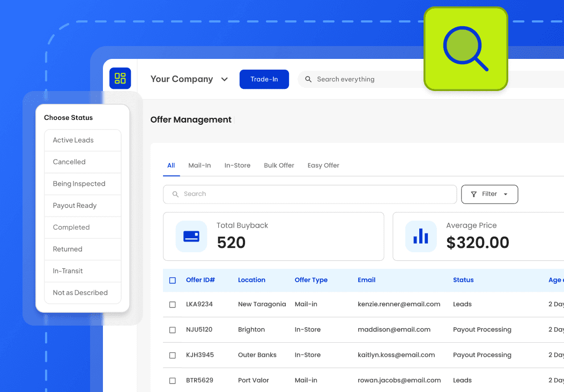This screenshot has height=392, width=564.
Task: Choose Payout Ready status
Action: pos(83,206)
